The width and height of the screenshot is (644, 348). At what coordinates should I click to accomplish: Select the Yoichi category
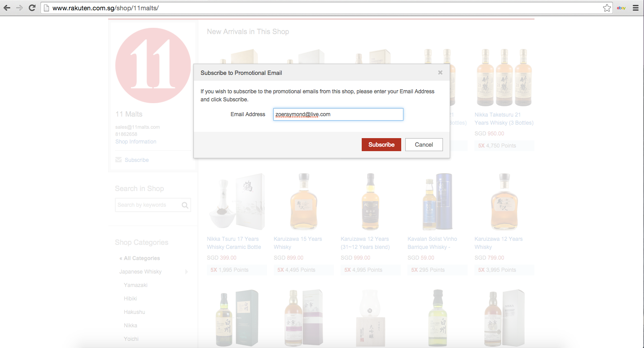(131, 339)
